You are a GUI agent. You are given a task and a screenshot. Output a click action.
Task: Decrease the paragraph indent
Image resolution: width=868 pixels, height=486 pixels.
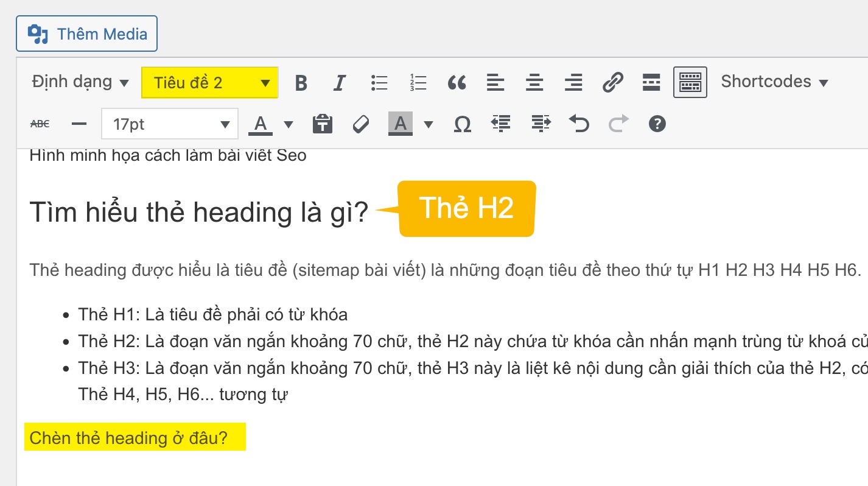pyautogui.click(x=500, y=124)
